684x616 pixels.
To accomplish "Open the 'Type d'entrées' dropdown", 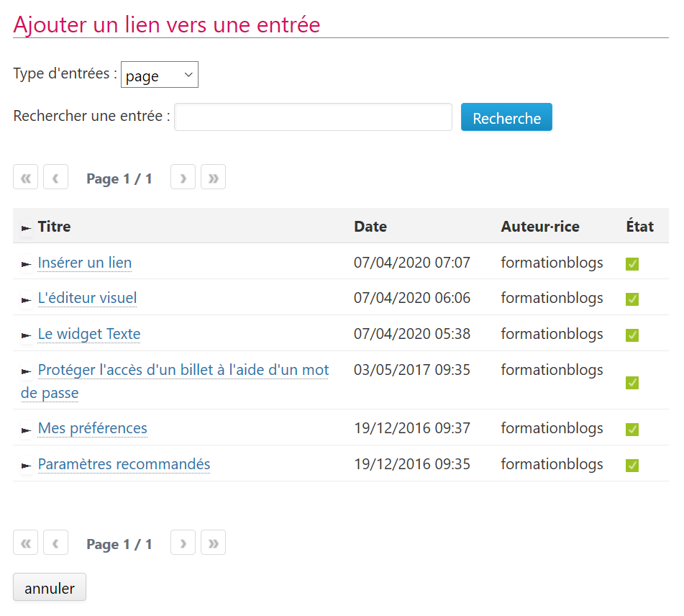I will [x=159, y=76].
